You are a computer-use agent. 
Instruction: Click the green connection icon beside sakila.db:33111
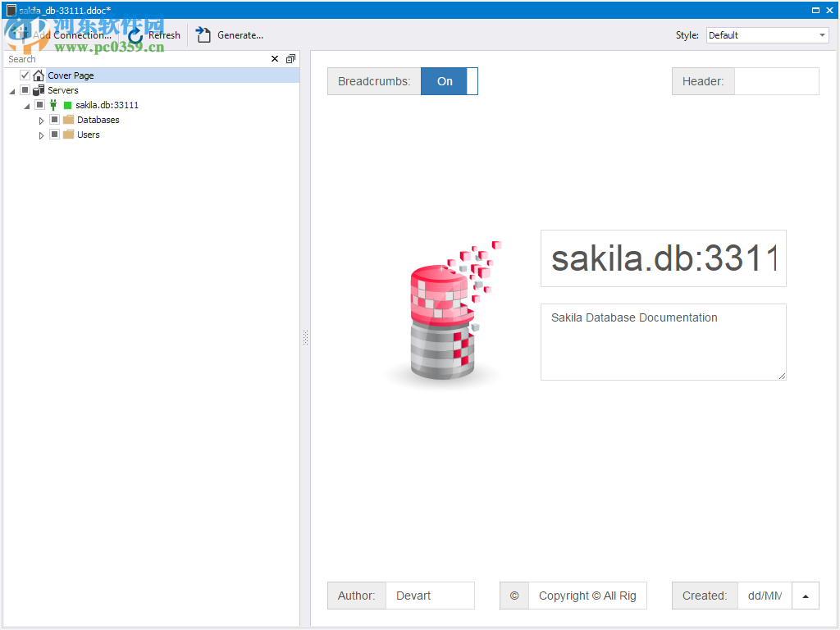pos(53,105)
